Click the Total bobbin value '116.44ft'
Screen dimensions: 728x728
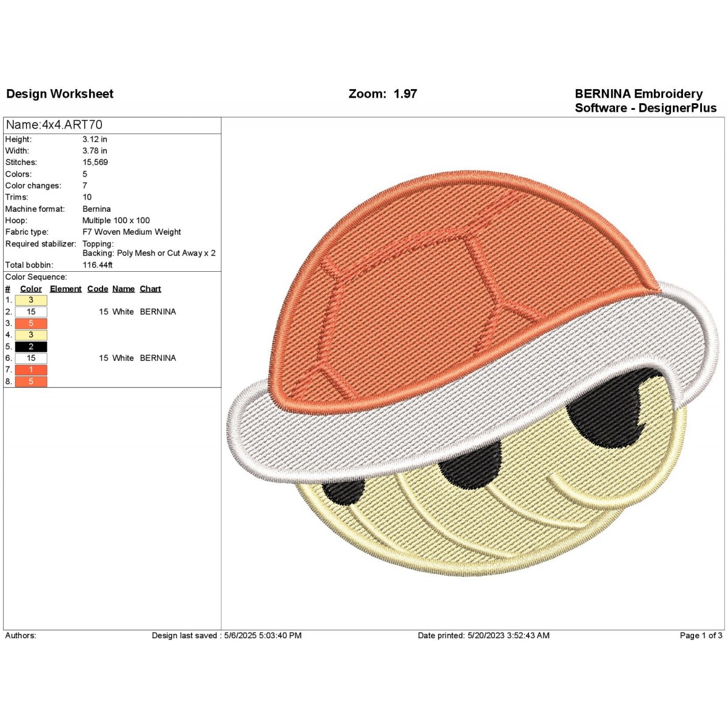point(98,265)
